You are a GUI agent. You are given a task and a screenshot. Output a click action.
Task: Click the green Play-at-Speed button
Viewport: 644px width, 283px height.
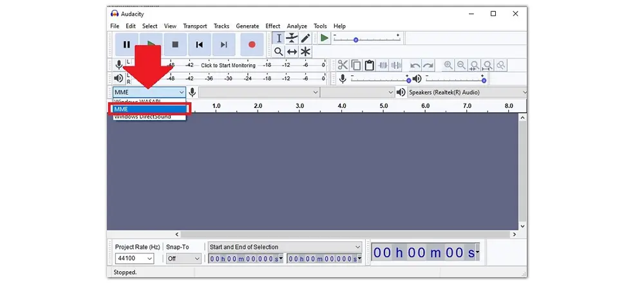coord(325,38)
